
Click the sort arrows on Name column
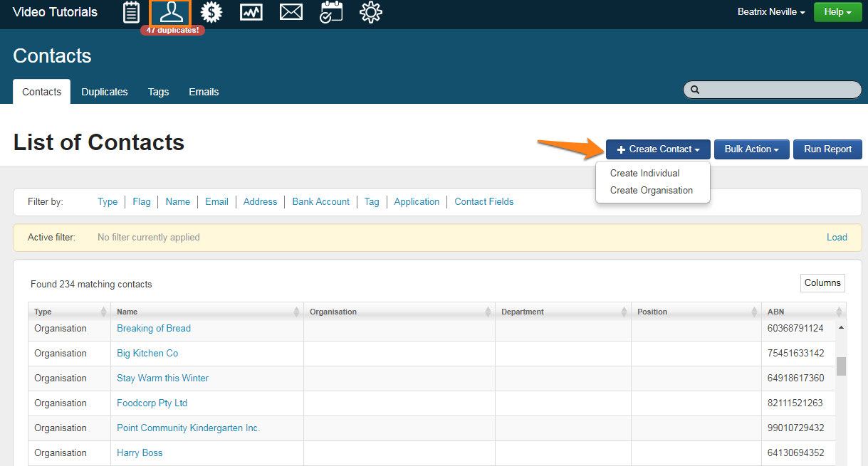(x=296, y=312)
